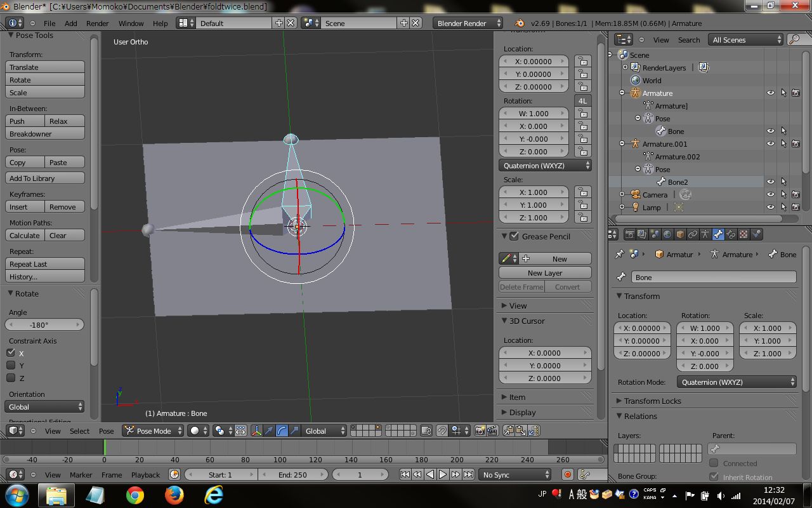The image size is (812, 508).
Task: Open the Render properties tab
Action: click(x=629, y=234)
